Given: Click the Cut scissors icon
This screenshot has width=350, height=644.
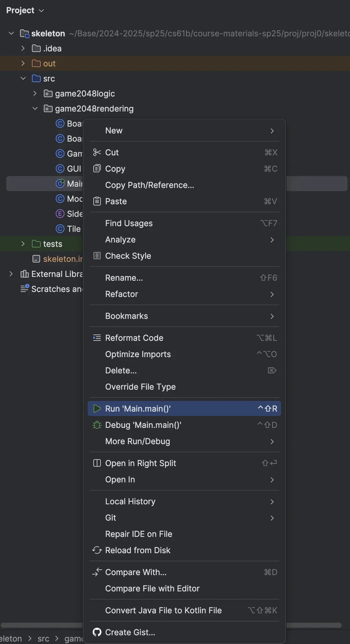Looking at the screenshot, I should [x=97, y=153].
